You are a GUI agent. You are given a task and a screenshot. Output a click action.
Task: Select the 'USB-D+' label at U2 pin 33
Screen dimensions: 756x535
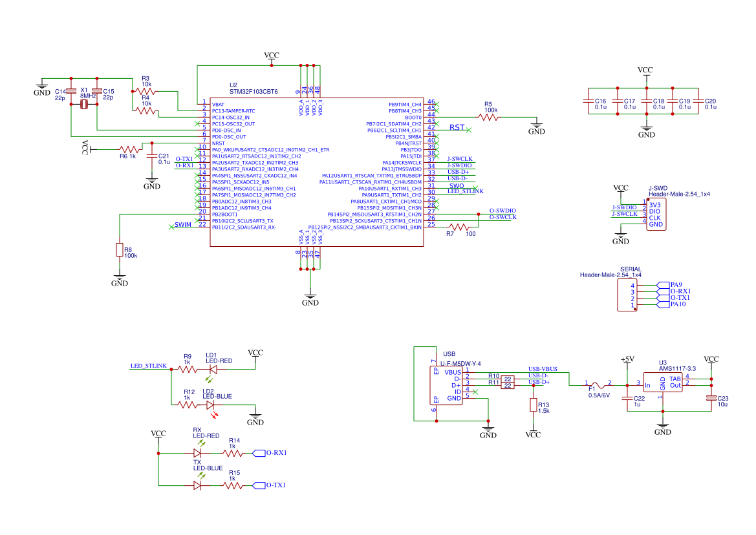coord(458,172)
